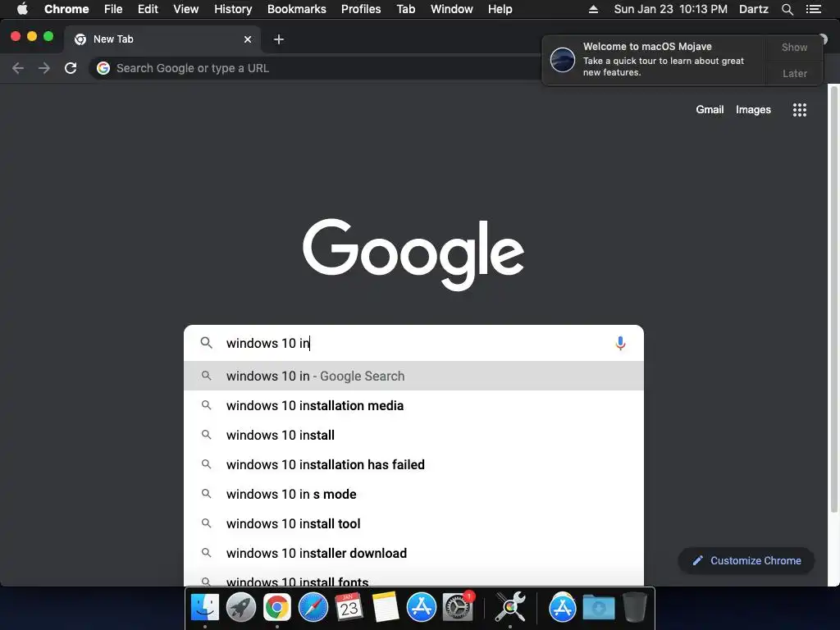Click the Dartz user name in menu bar
Screen dimensions: 840x630
(x=753, y=9)
